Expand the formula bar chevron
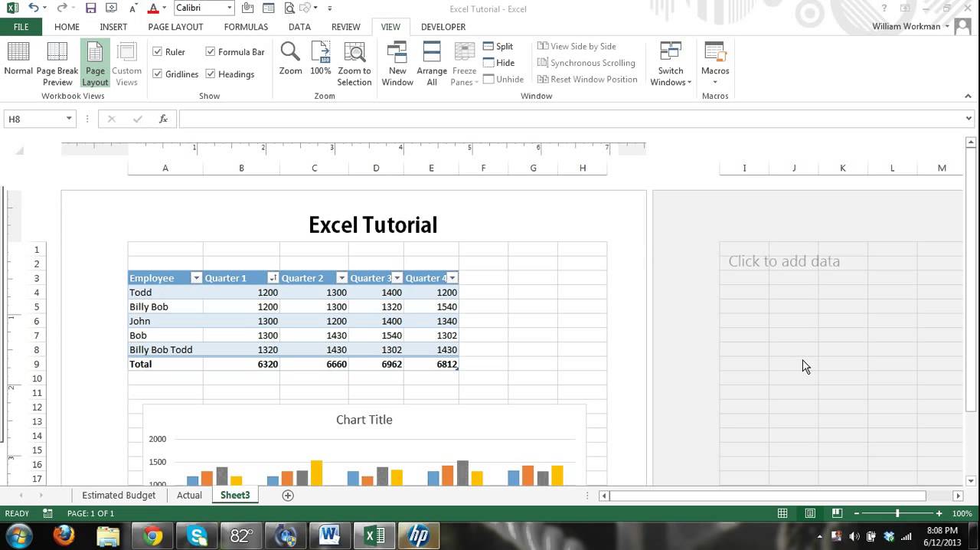 point(969,119)
